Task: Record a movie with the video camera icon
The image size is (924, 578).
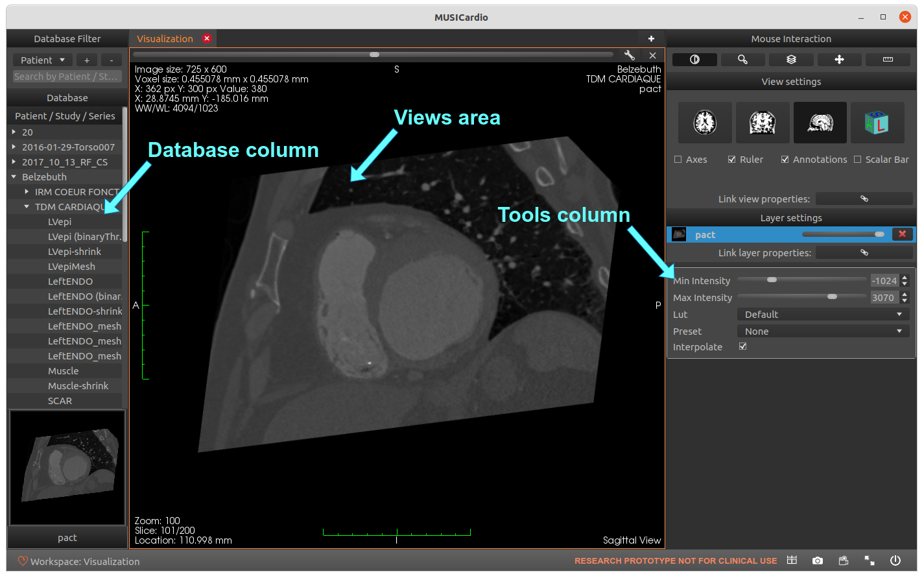Action: (844, 560)
